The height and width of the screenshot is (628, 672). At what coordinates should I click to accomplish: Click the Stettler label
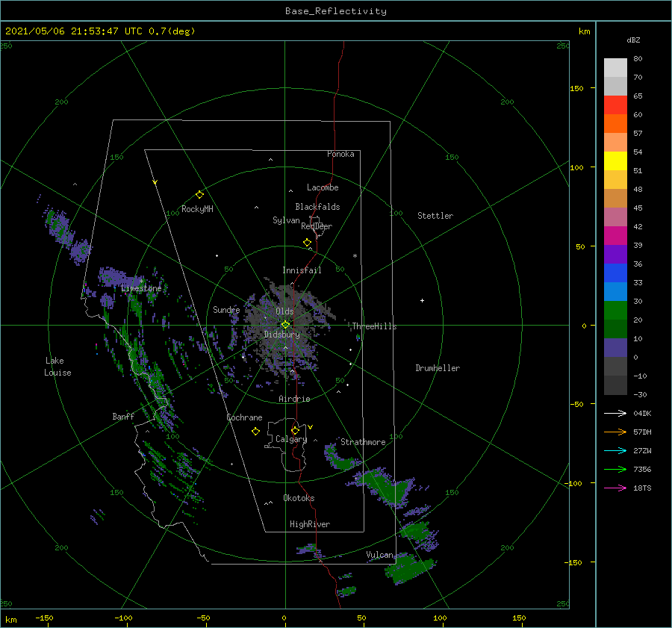click(x=435, y=216)
